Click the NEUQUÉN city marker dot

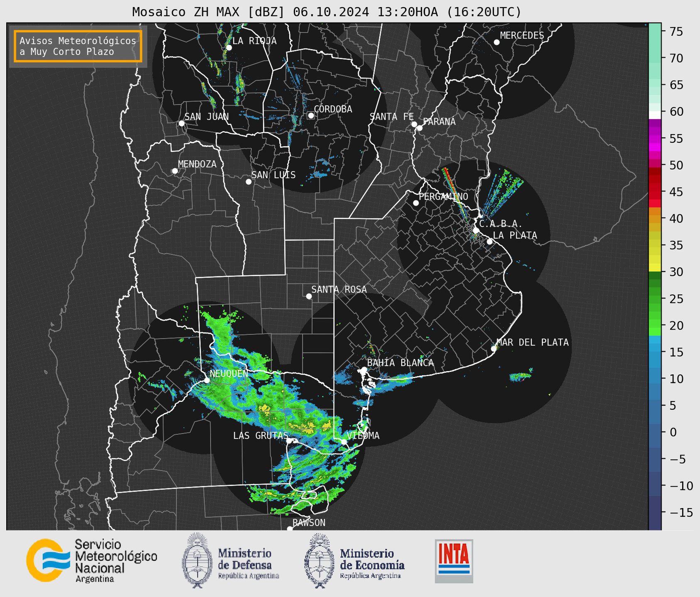point(207,380)
